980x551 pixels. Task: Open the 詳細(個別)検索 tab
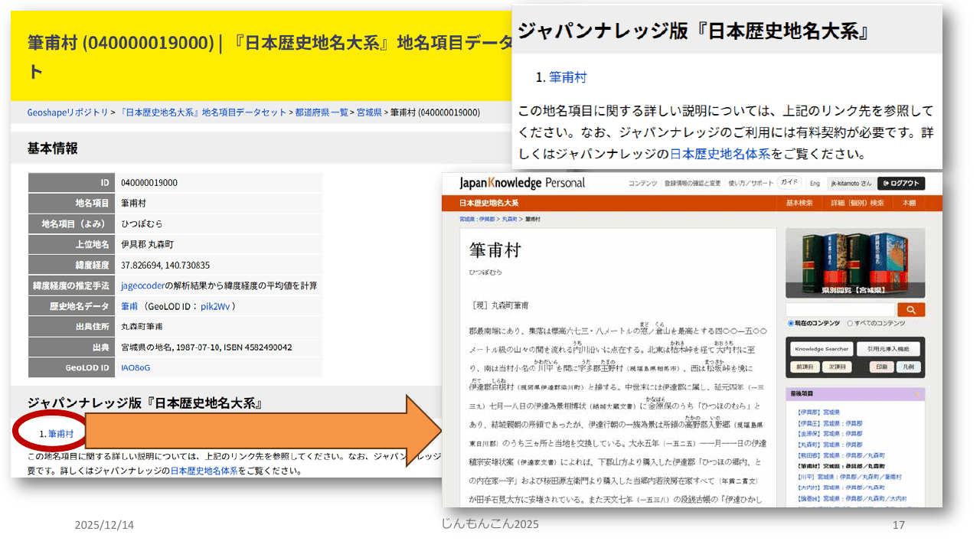pyautogui.click(x=857, y=203)
